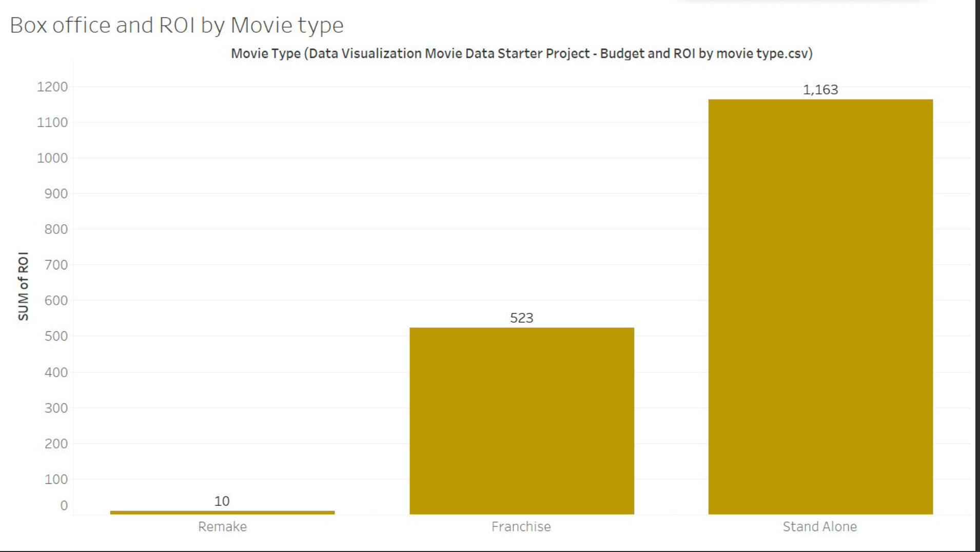Screen dimensions: 980x552
Task: Click the thin Remake bar
Action: (x=222, y=512)
